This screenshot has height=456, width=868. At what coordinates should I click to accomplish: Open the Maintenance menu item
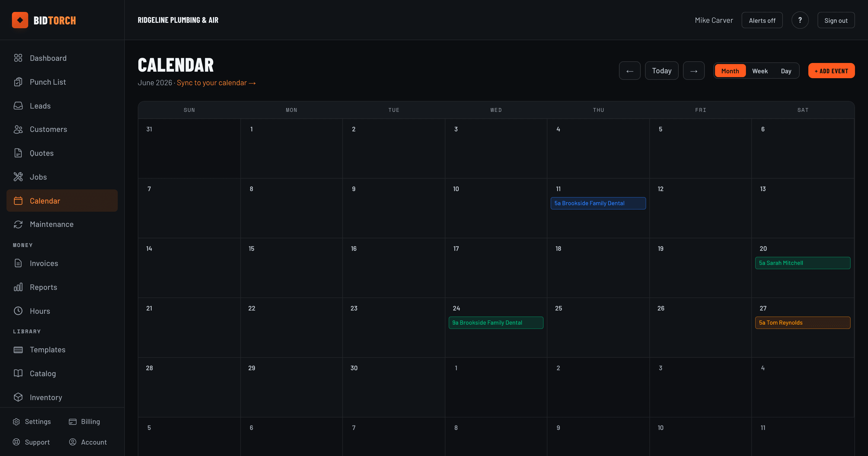62,224
